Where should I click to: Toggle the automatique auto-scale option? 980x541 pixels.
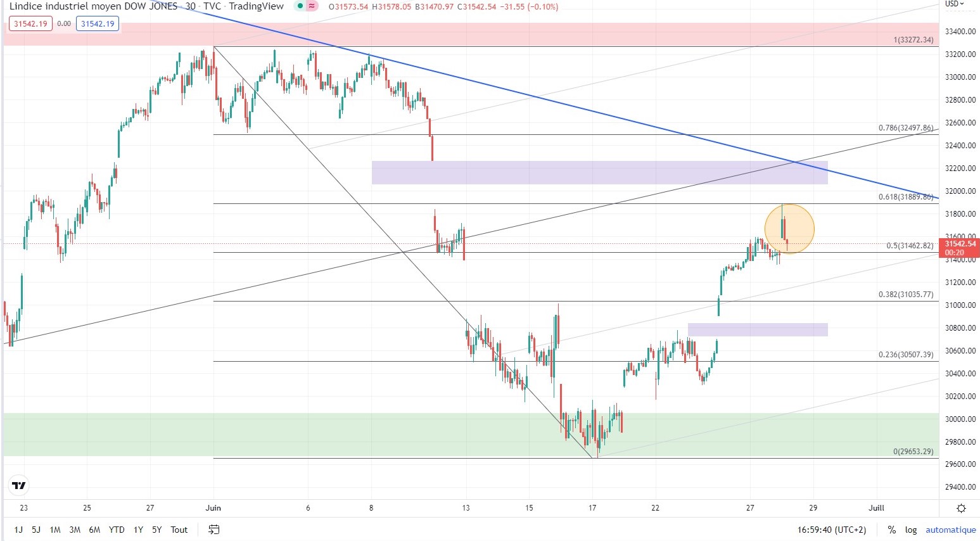point(951,530)
